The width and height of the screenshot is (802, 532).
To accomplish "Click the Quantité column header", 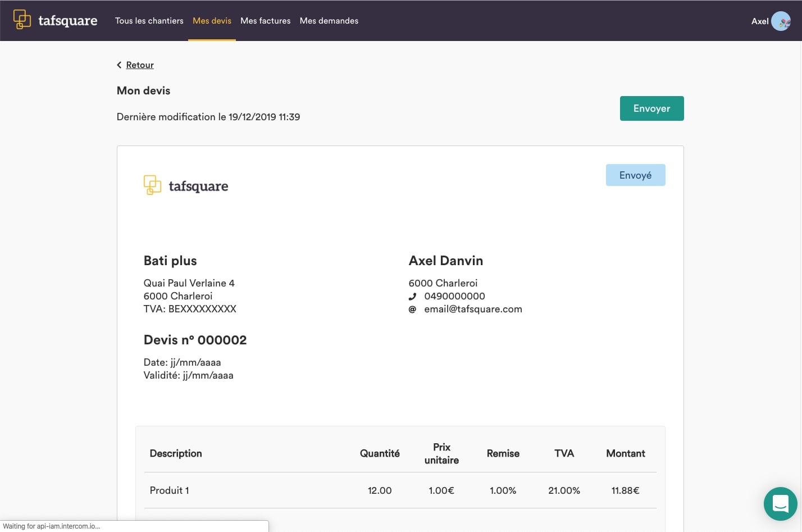I will [x=380, y=453].
